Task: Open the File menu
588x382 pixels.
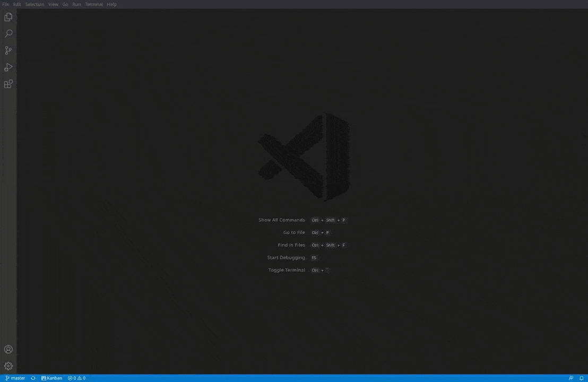Action: [6, 4]
